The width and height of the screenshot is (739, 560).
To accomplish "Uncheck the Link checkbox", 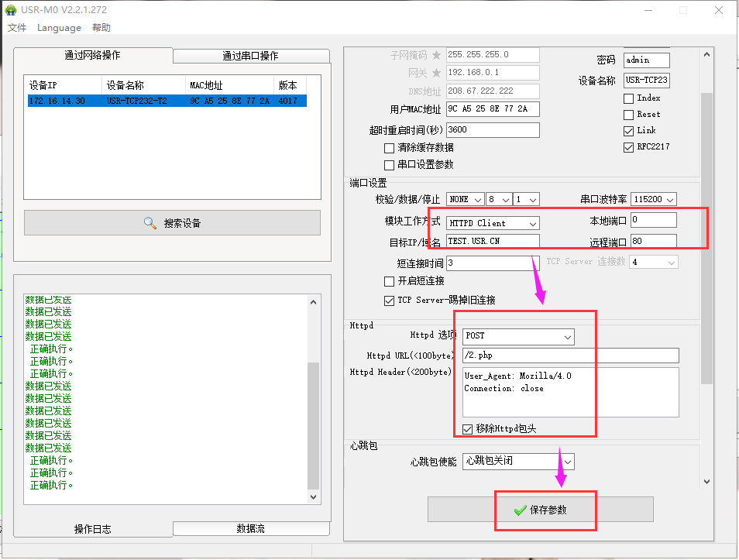I will click(628, 131).
